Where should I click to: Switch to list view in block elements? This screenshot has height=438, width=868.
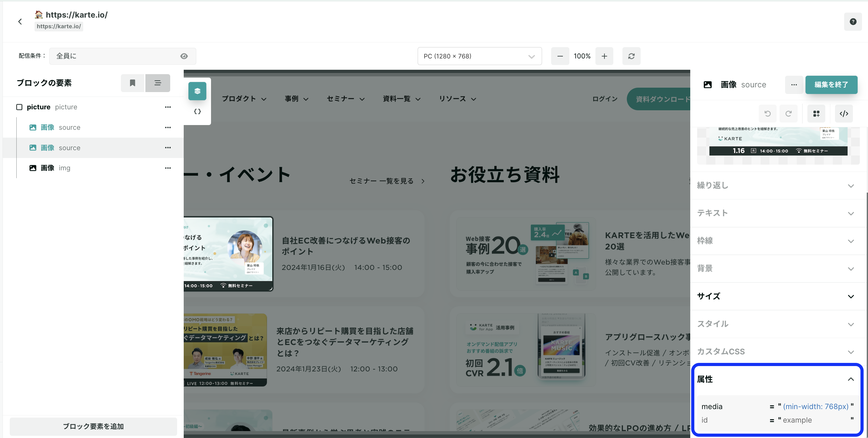tap(158, 83)
